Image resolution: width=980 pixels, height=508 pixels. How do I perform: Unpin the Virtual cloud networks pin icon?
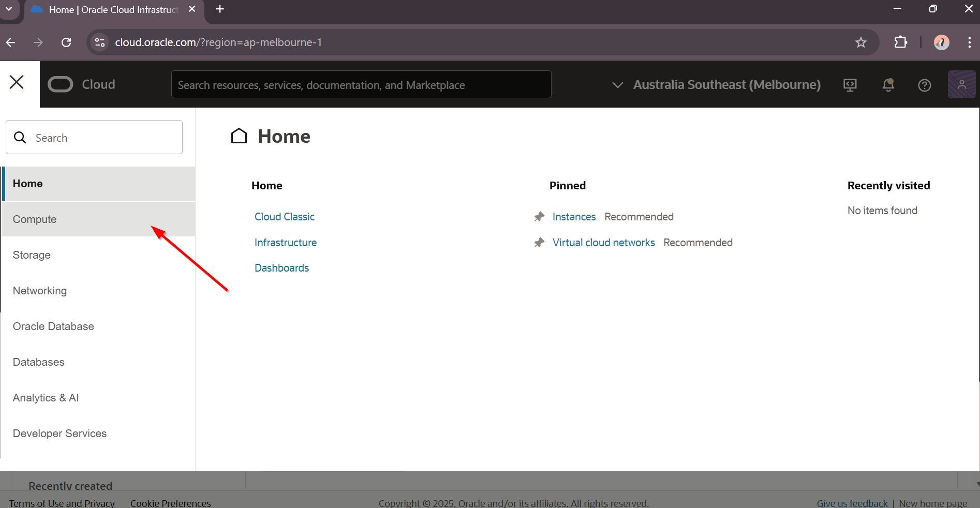[x=539, y=243]
